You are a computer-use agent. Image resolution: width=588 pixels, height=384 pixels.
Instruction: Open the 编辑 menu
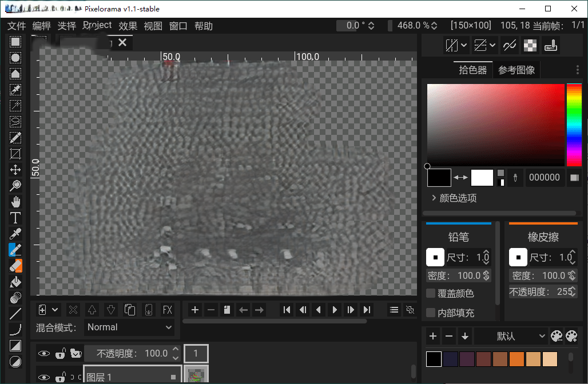pyautogui.click(x=42, y=26)
